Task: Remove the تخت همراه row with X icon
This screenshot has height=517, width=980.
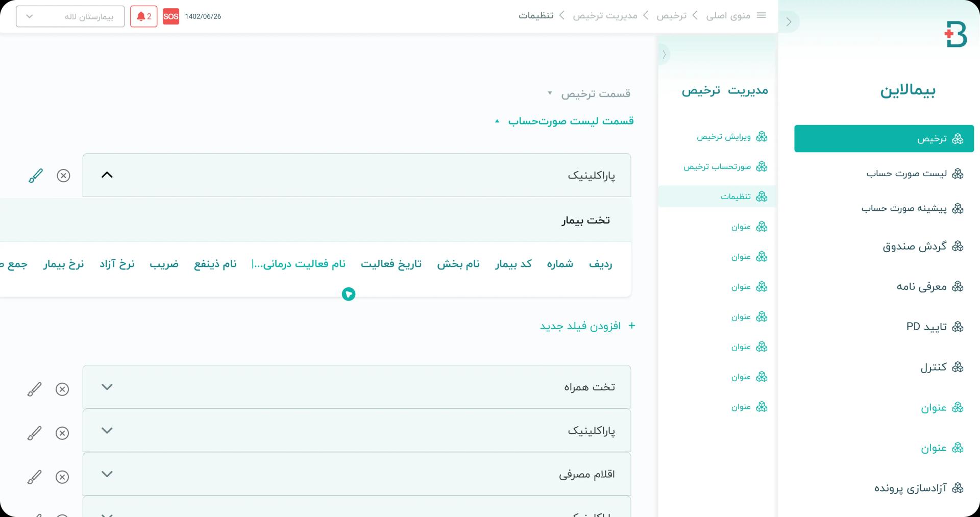Action: tap(62, 389)
